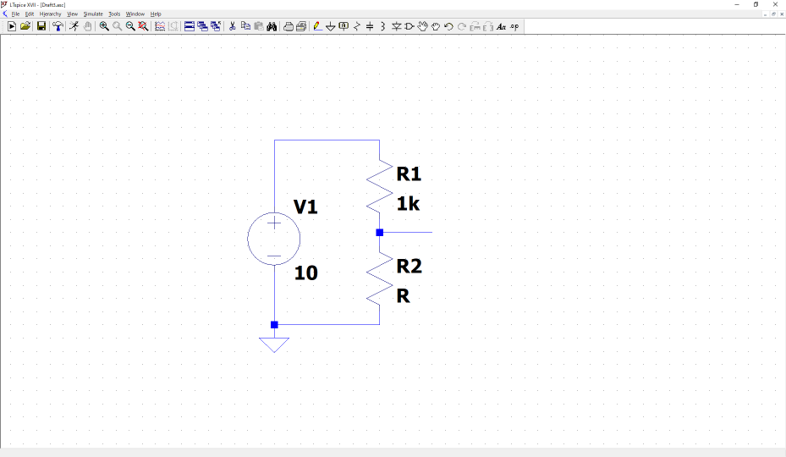Create a new schematic from toolbar
Screen dimensions: 786x457
(x=12, y=27)
